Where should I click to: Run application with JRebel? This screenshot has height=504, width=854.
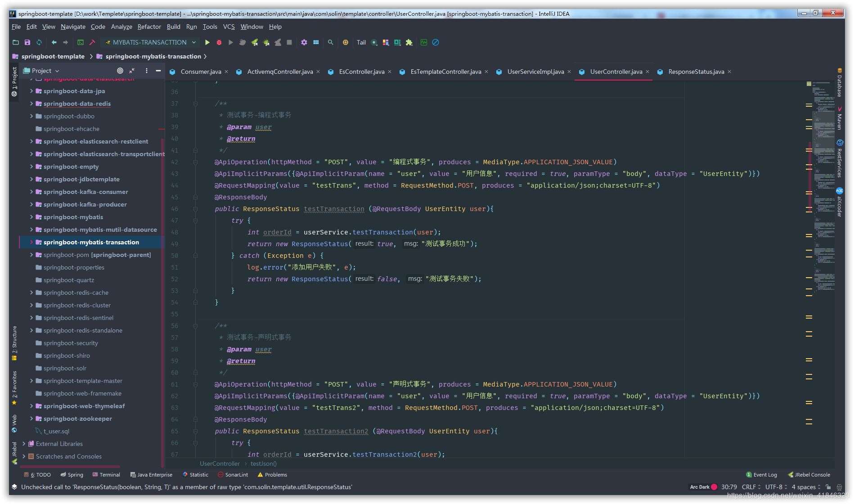(x=254, y=42)
